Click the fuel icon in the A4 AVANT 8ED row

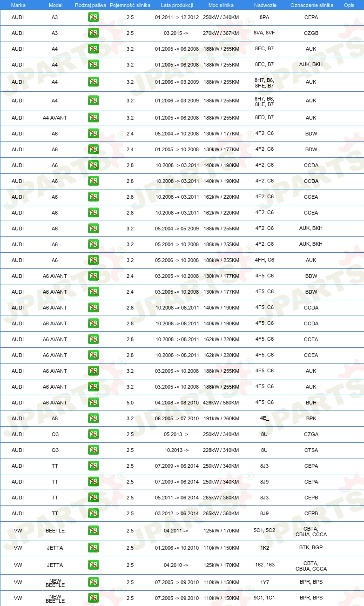click(x=93, y=118)
